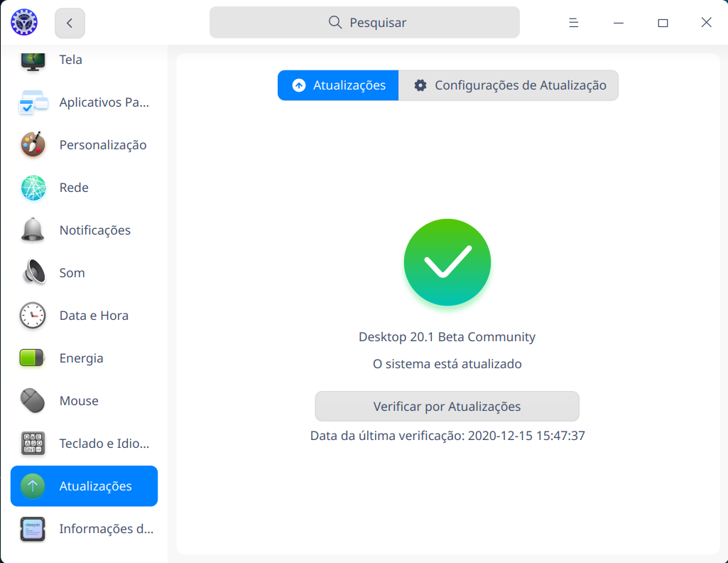728x563 pixels.
Task: Open the hamburger menu in titlebar
Action: point(573,22)
